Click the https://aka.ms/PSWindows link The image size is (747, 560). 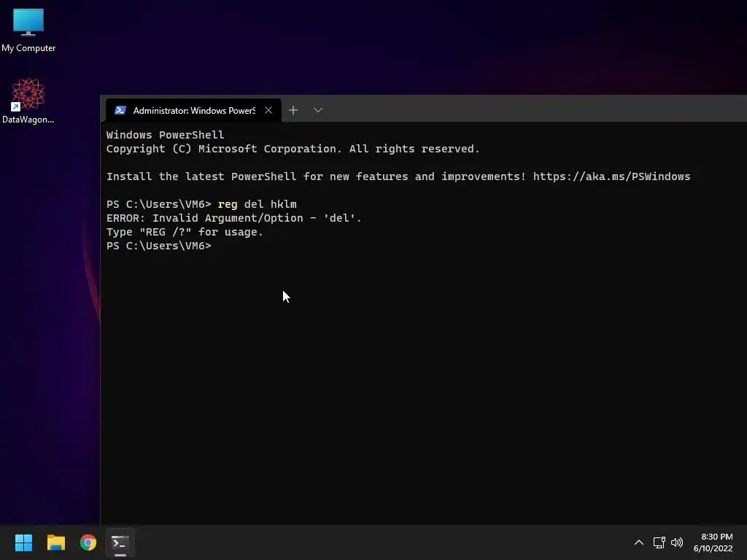click(x=612, y=176)
